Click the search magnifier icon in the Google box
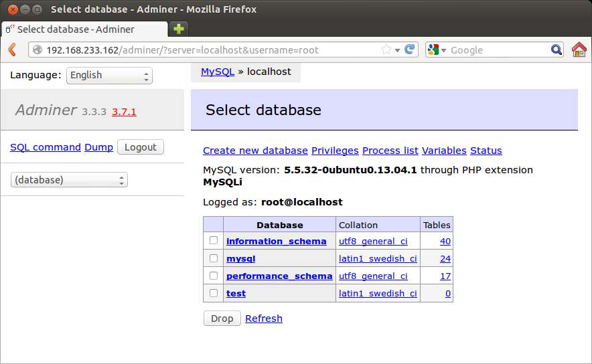 (x=556, y=50)
